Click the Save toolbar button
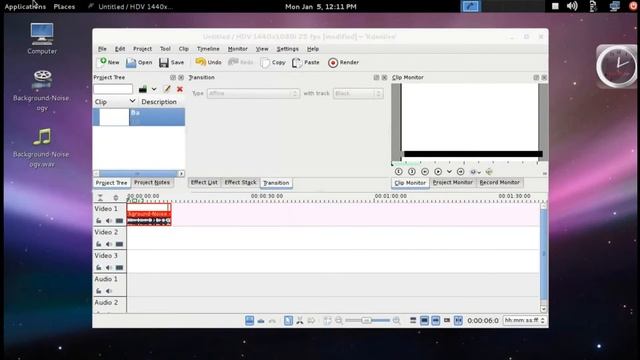Viewport: 640px width, 360px height. tap(171, 62)
